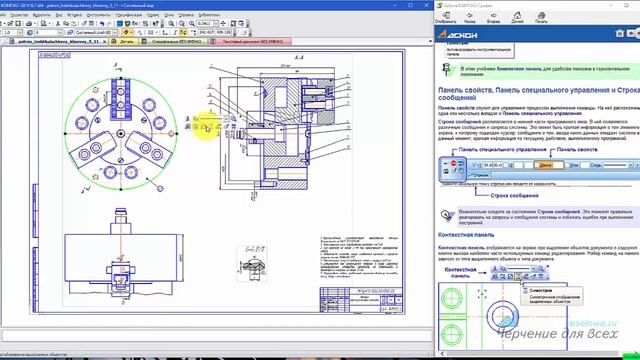Click the home icon in ASCON banner
This screenshot has width=640, height=360.
pos(620,33)
